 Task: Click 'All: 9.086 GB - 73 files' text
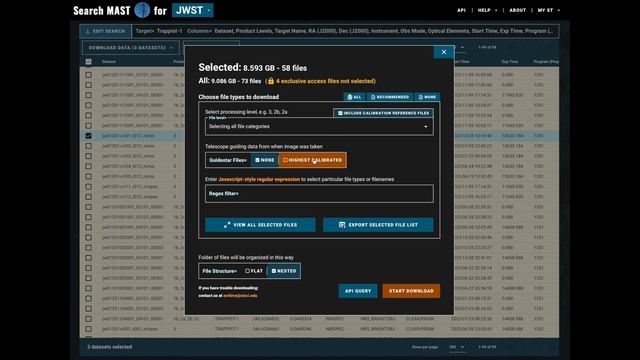[229, 81]
